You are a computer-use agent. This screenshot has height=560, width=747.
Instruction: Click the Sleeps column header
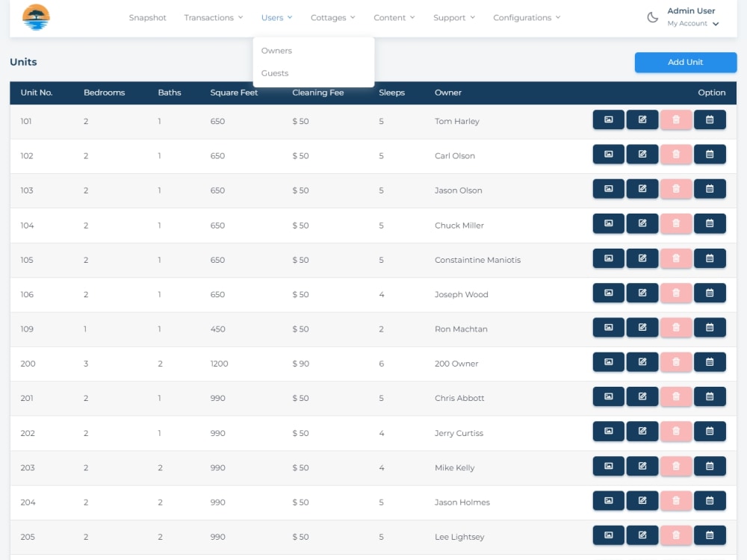pyautogui.click(x=391, y=93)
